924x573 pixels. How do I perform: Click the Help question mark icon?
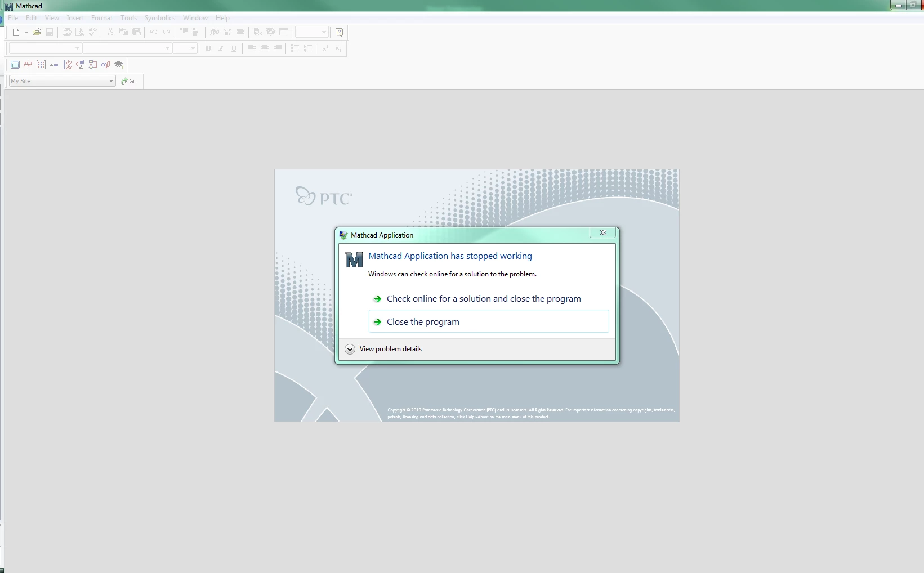tap(339, 32)
